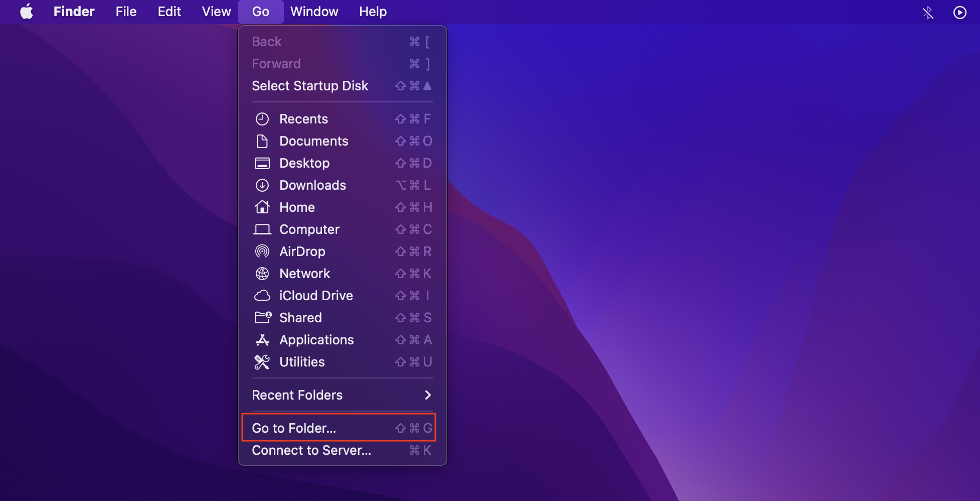Open the Finder app menu
This screenshot has height=501, width=980.
tap(74, 12)
